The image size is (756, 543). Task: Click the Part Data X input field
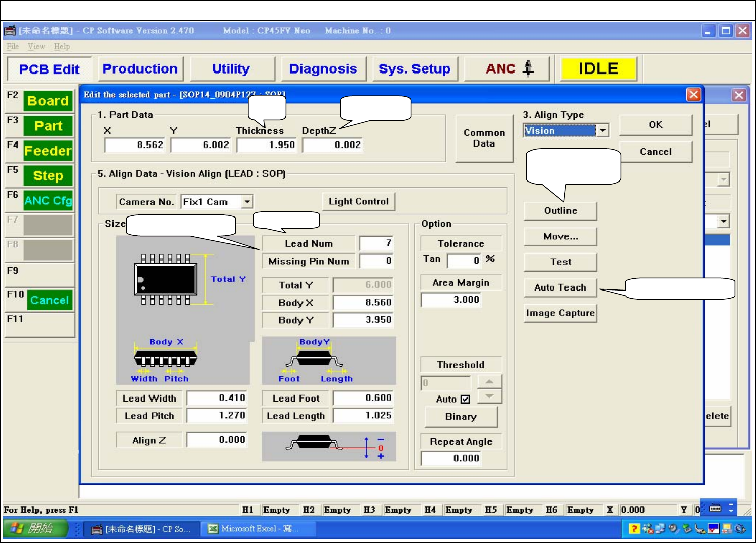pyautogui.click(x=135, y=145)
